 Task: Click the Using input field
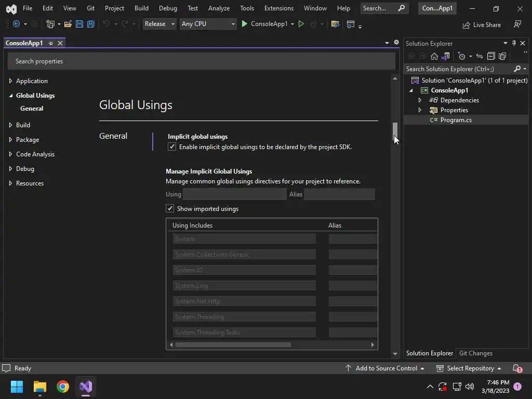tap(235, 194)
